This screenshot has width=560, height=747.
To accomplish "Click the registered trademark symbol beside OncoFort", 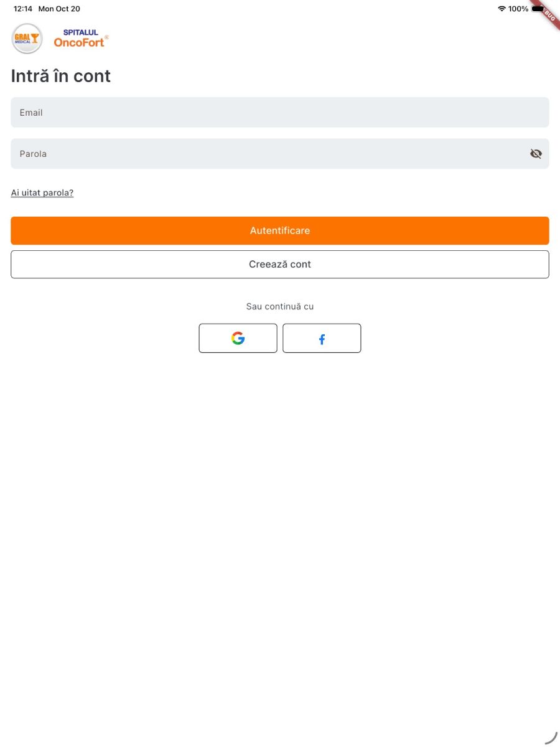I will point(107,37).
